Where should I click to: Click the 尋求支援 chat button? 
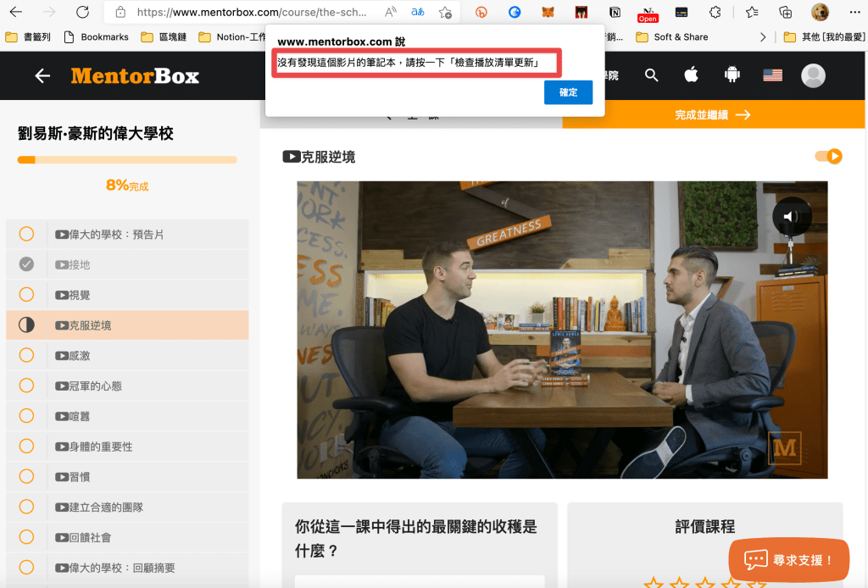tap(788, 560)
